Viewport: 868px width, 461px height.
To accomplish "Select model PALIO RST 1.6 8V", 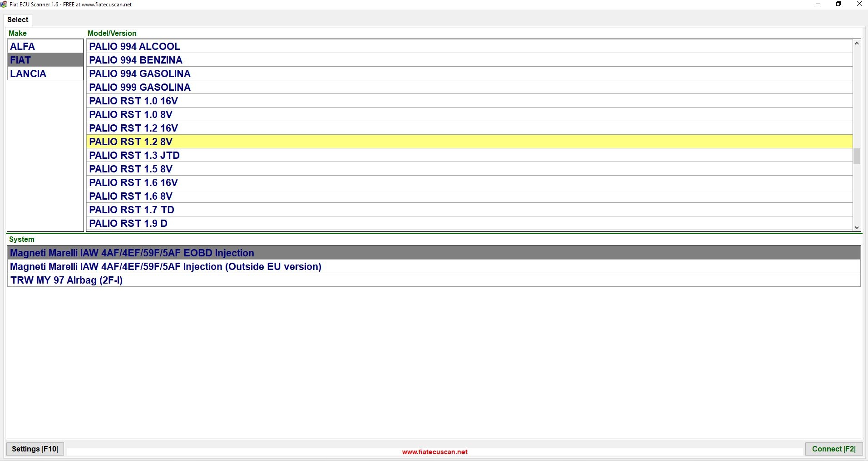I will (x=469, y=196).
